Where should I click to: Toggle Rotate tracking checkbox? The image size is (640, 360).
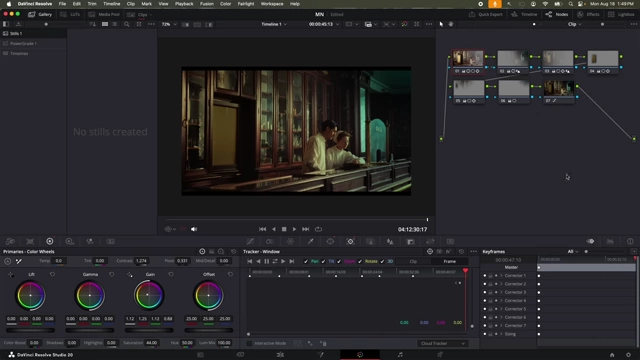[360, 261]
